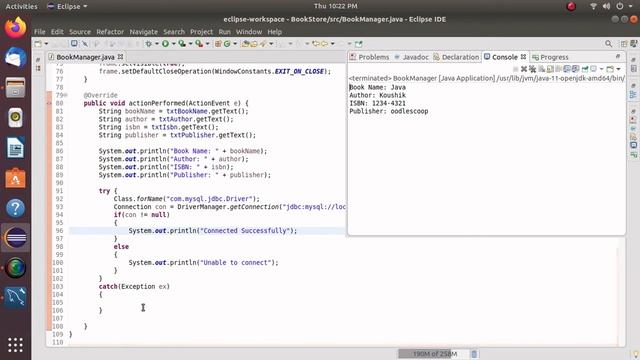Screen dimensions: 640x360
Task: Click the Debug bug icon
Action: pyautogui.click(x=149, y=44)
